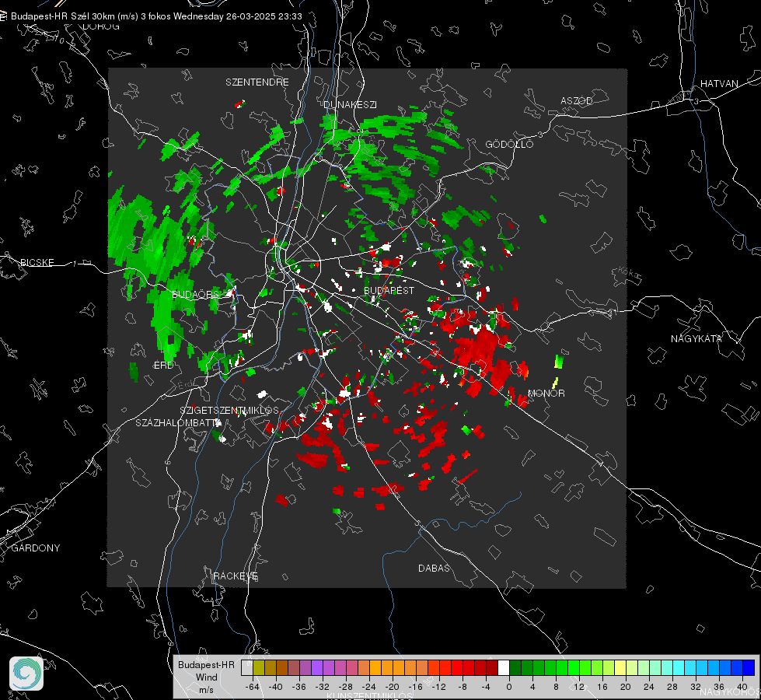This screenshot has width=761, height=700.
Task: Click the RÁCKEVE town label
Action: [x=236, y=576]
